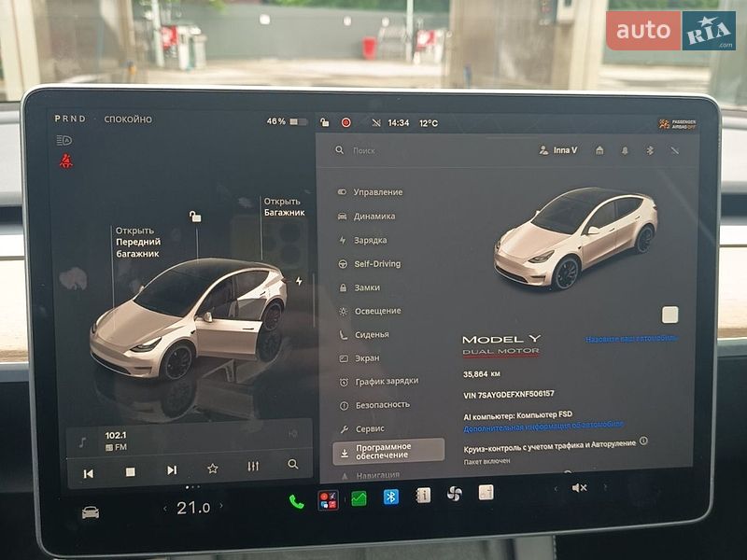Image resolution: width=747 pixels, height=560 pixels.
Task: Open the Безопасность settings menu
Action: tap(374, 405)
